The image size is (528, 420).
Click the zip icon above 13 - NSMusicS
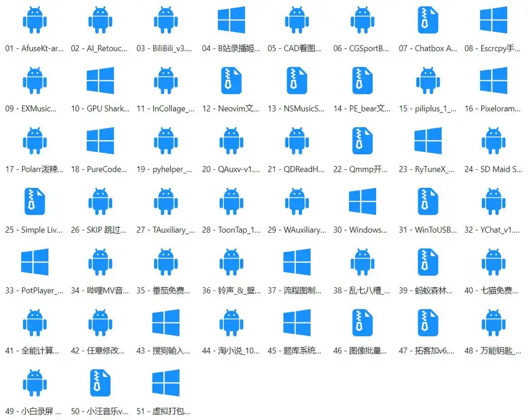pos(297,80)
